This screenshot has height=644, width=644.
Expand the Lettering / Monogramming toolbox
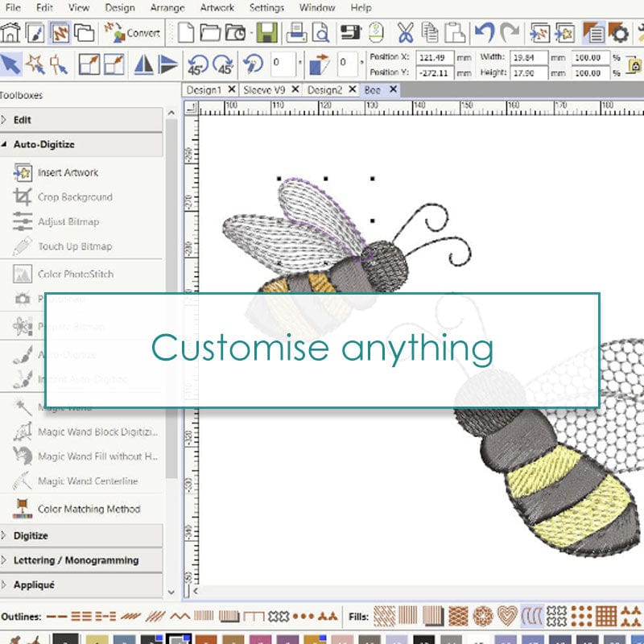click(76, 560)
